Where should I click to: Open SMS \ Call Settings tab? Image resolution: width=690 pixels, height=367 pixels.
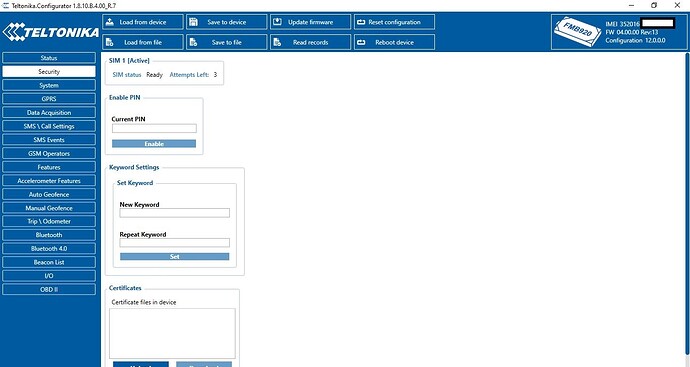click(x=49, y=126)
